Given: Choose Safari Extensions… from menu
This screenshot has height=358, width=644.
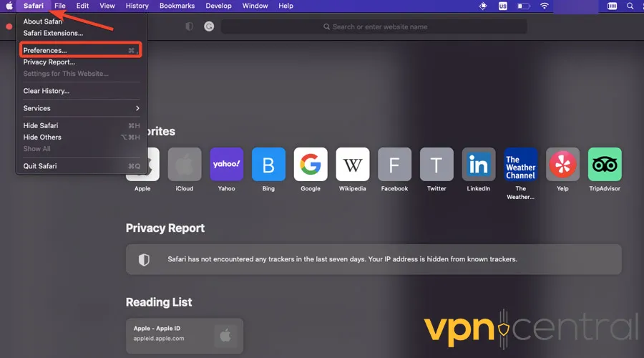Looking at the screenshot, I should point(80,33).
